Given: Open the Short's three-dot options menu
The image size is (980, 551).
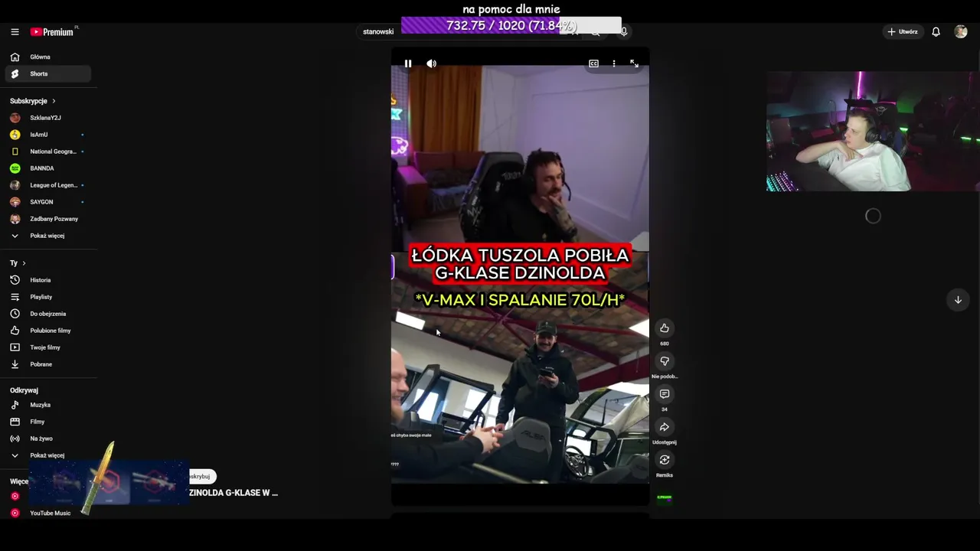Looking at the screenshot, I should click(x=614, y=64).
